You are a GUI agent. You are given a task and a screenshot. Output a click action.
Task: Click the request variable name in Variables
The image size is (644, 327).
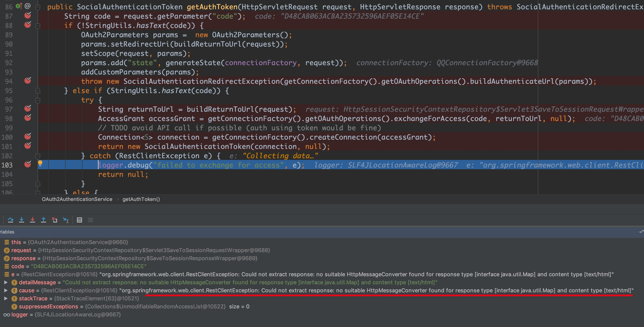(21, 250)
